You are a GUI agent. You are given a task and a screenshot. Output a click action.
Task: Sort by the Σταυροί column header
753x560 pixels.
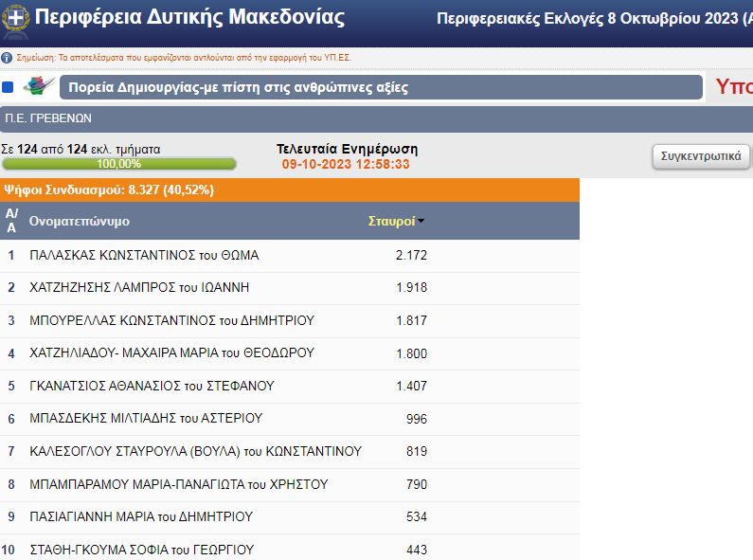(x=391, y=221)
